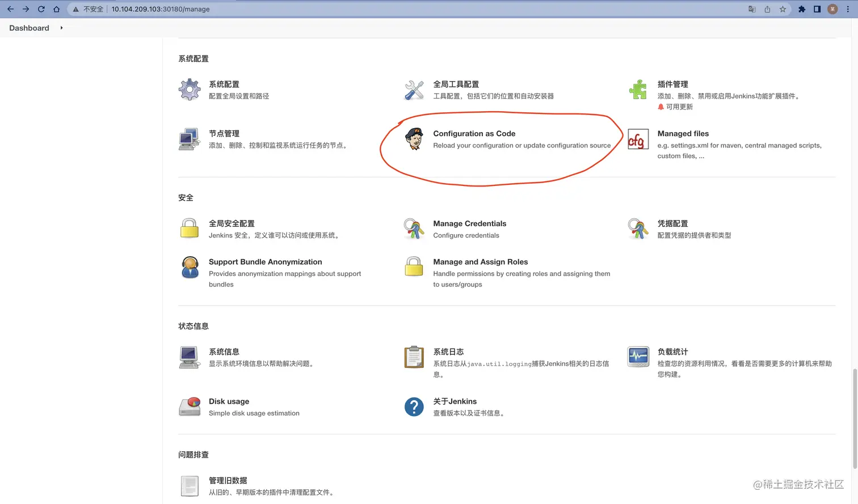Click the Configuration as Code Jenkins icon
This screenshot has height=504, width=858.
pos(414,139)
